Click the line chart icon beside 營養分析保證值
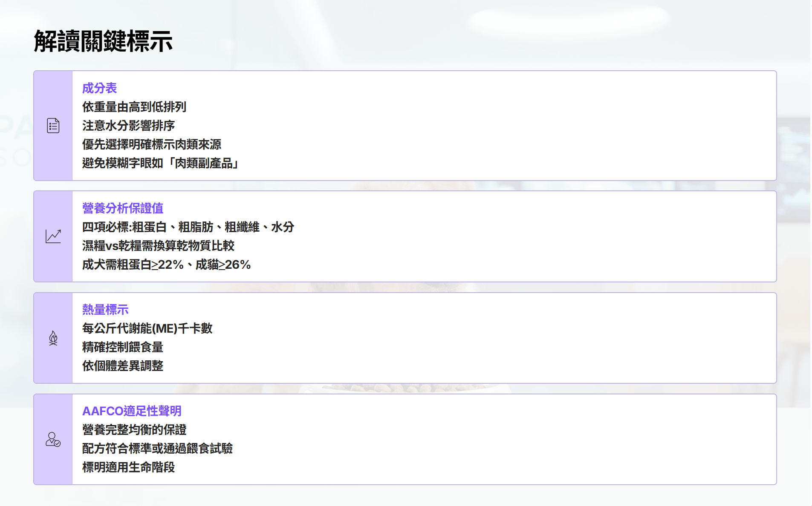 coord(53,236)
